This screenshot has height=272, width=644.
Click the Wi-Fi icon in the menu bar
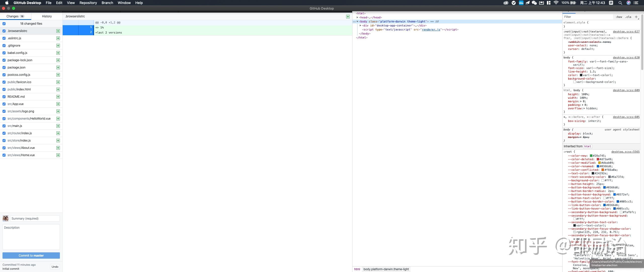tap(556, 3)
